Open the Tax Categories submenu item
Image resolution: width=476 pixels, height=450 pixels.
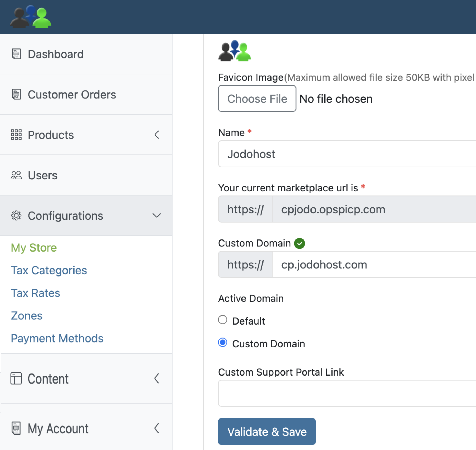click(49, 270)
